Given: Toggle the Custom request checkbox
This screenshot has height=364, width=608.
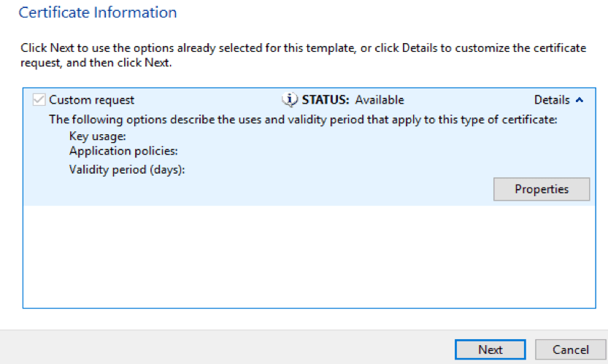Looking at the screenshot, I should [39, 100].
